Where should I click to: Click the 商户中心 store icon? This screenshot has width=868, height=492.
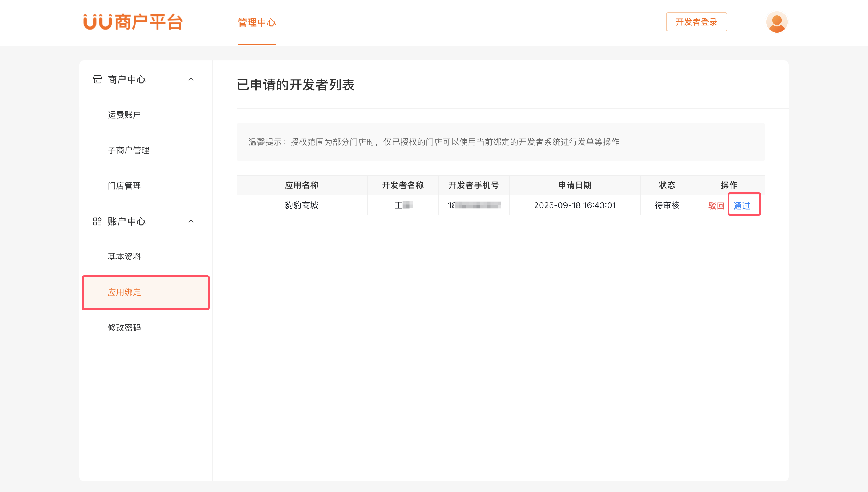97,80
